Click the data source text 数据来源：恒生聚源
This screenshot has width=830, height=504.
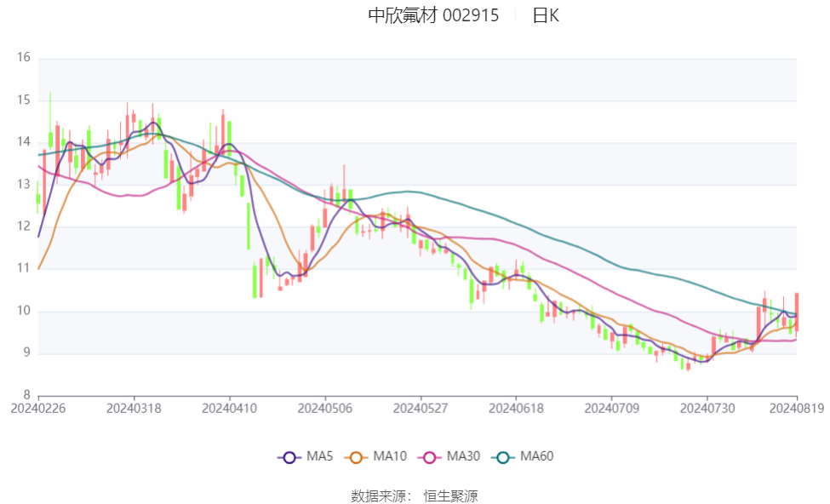pyautogui.click(x=415, y=496)
